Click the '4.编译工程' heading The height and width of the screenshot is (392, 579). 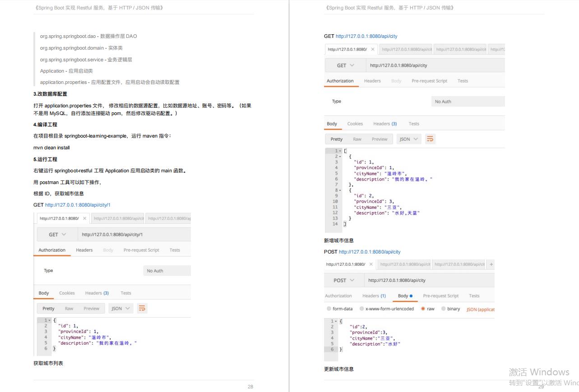coord(45,125)
